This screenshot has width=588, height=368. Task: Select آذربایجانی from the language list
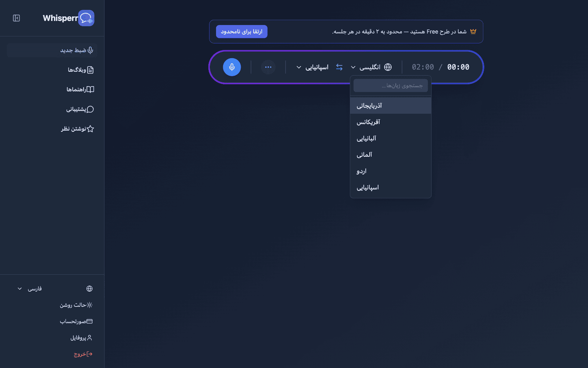[x=391, y=106]
